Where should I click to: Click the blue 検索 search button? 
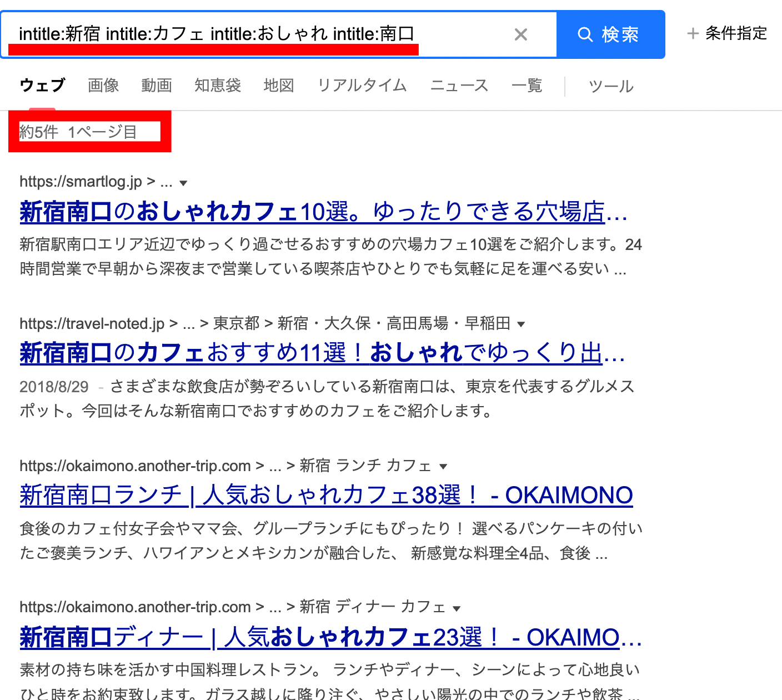[610, 34]
